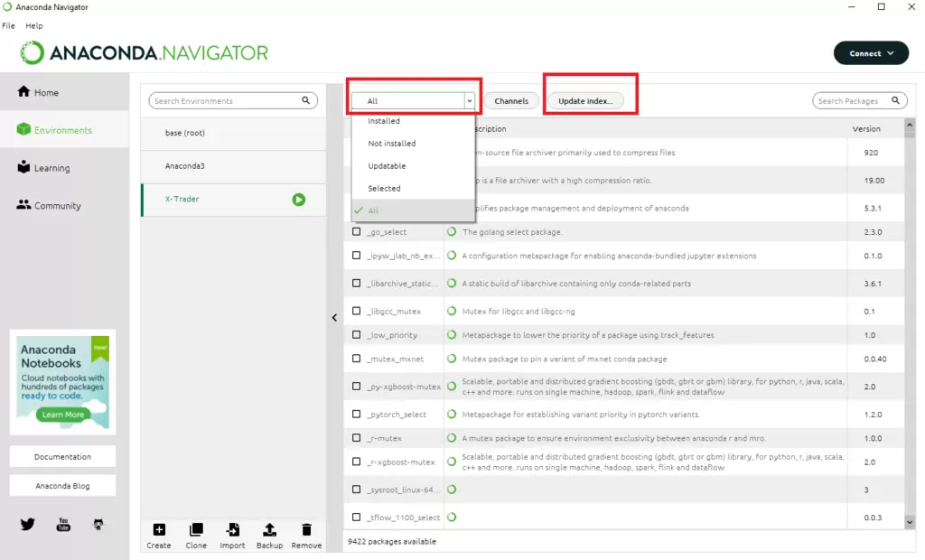The width and height of the screenshot is (925, 560).
Task: Click the package list scrollbar up arrow
Action: click(x=909, y=126)
